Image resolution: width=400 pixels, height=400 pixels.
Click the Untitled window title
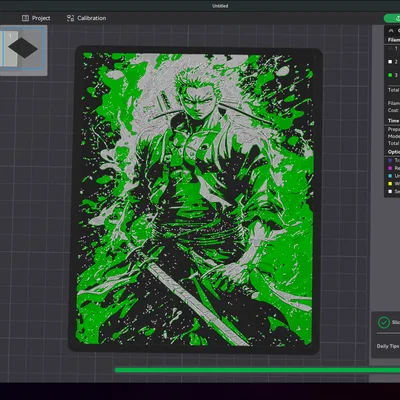coord(220,6)
